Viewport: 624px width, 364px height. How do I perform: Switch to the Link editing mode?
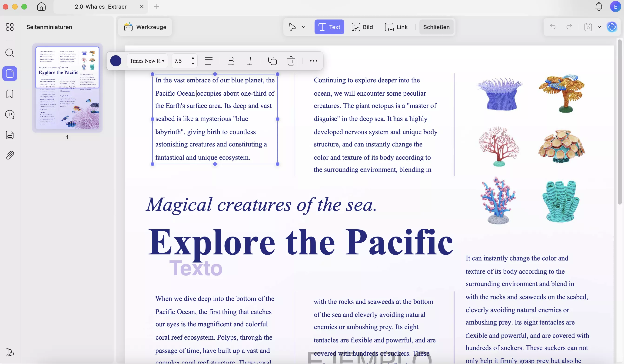(396, 27)
